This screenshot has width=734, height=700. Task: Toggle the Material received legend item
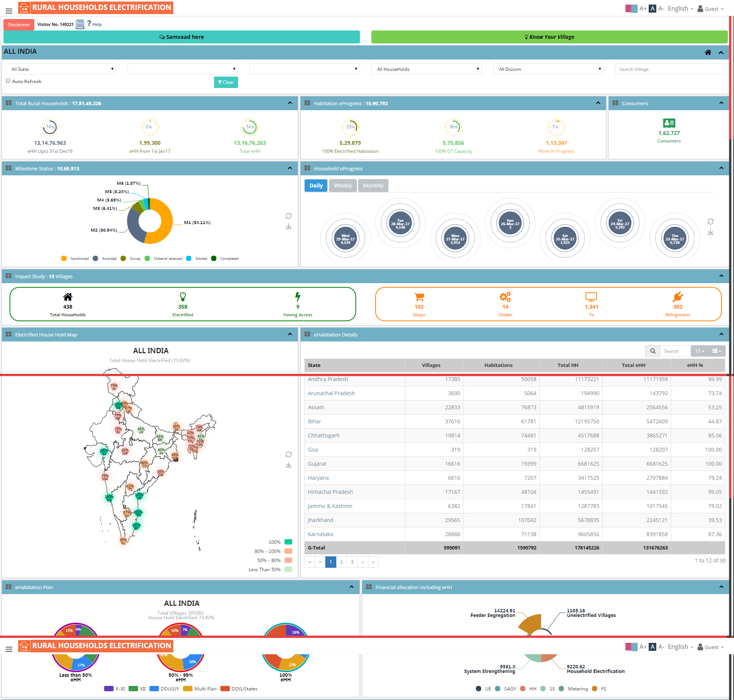[163, 258]
